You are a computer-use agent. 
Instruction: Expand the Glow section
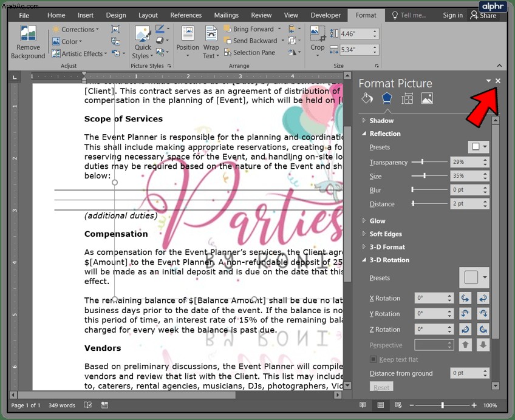pos(377,221)
